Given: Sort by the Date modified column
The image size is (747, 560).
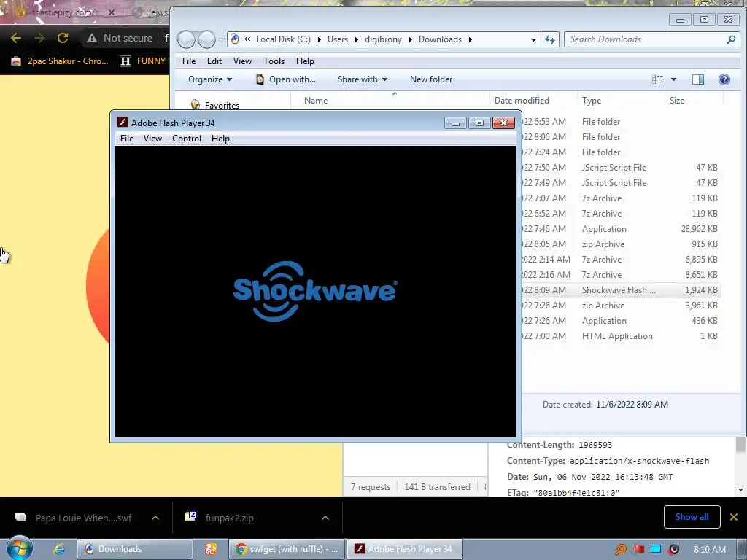Looking at the screenshot, I should [533, 101].
